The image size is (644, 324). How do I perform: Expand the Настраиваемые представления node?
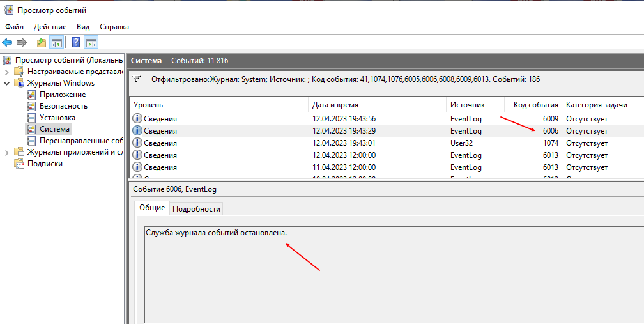click(x=6, y=72)
